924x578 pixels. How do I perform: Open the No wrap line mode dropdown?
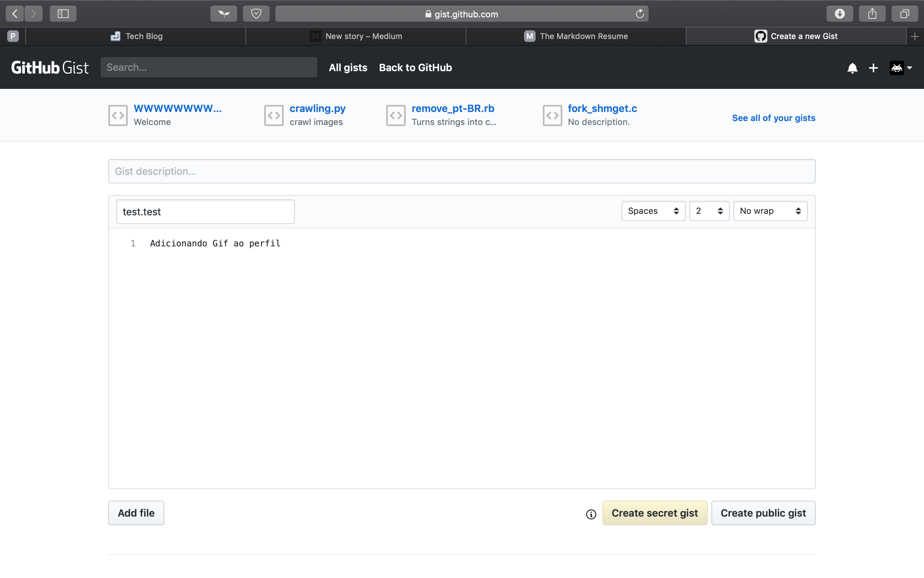(x=770, y=211)
